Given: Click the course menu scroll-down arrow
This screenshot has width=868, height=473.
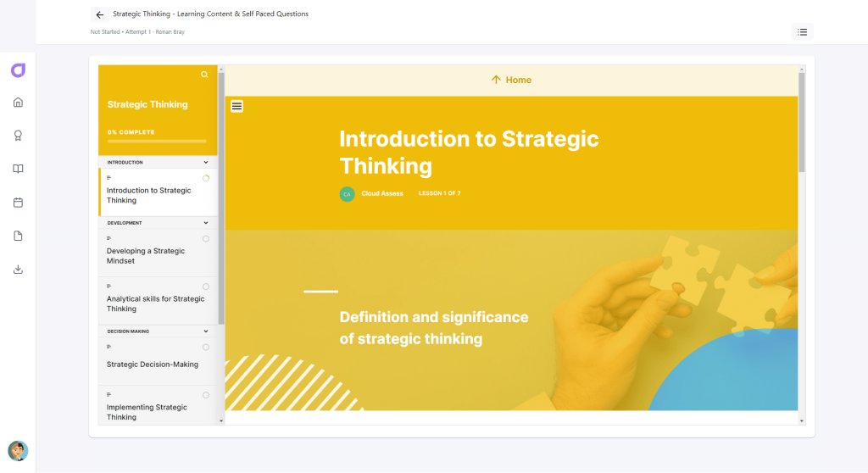Looking at the screenshot, I should coord(221,421).
